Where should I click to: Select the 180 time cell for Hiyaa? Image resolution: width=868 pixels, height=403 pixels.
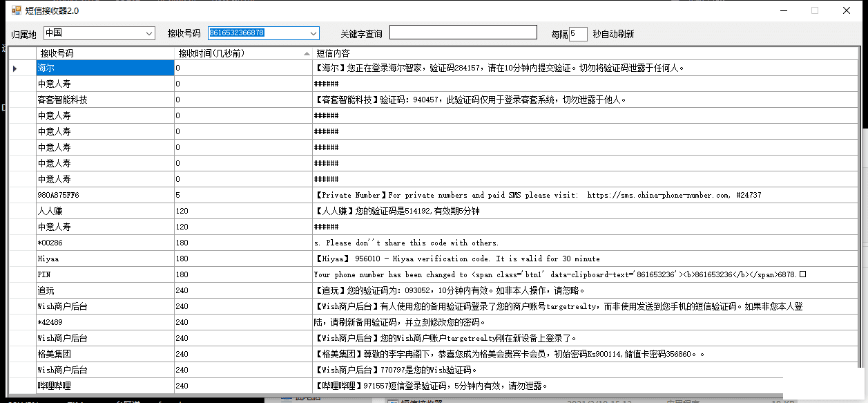[243, 259]
